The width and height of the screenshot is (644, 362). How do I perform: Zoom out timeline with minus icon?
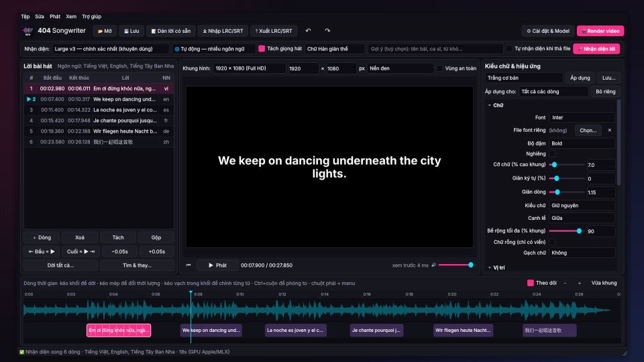565,283
